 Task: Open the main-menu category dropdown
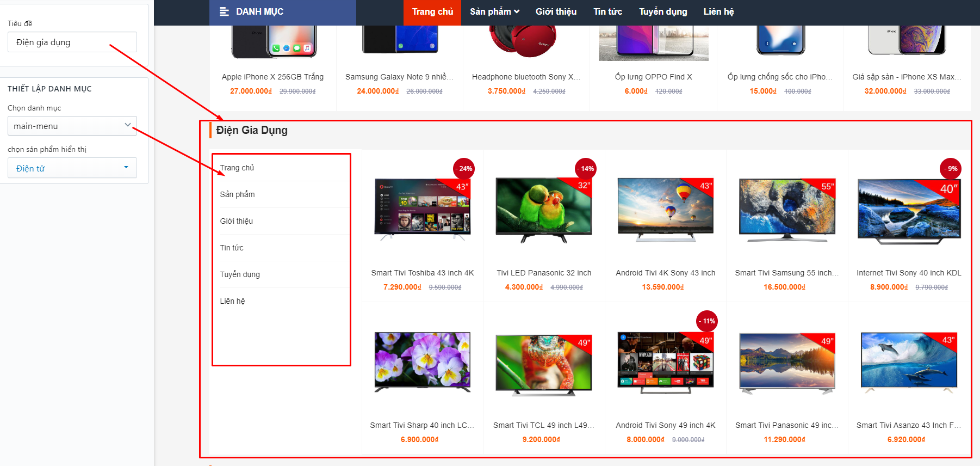[x=72, y=126]
